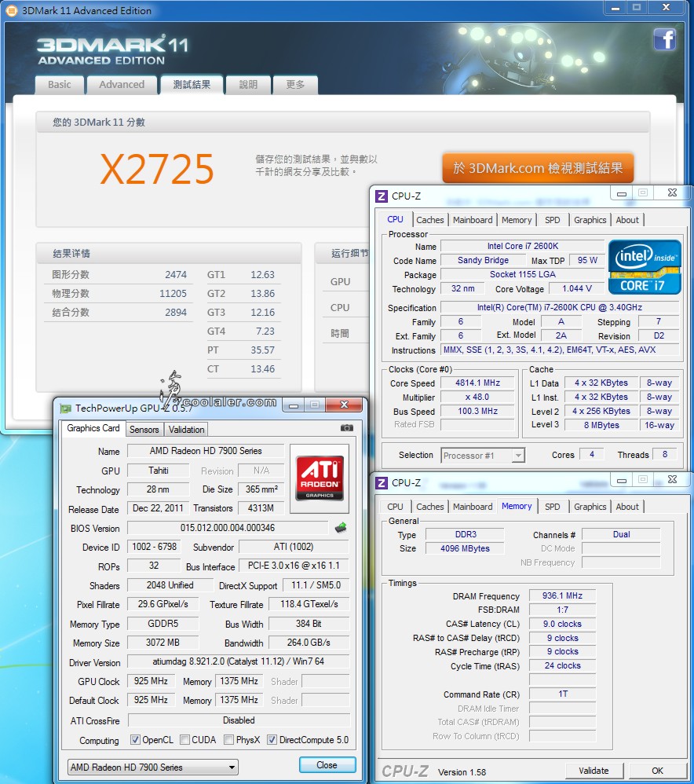Click the Close button in GPU-Z

327,765
